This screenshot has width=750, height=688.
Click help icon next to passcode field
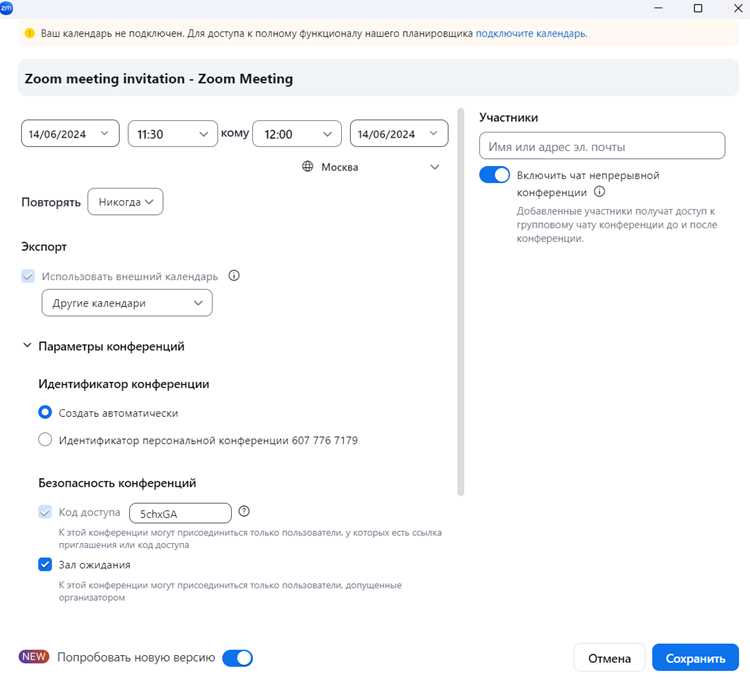(244, 511)
